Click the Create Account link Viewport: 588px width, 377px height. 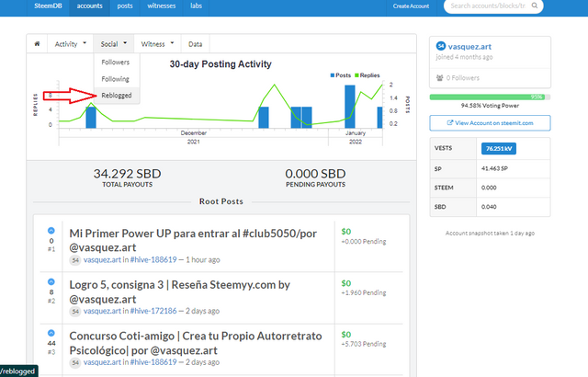(x=411, y=6)
